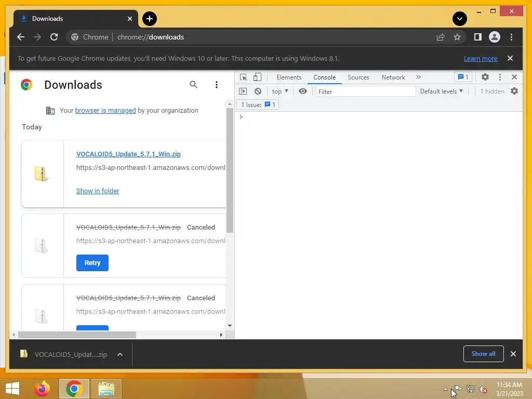Activate DevTools inspect element picker
Image resolution: width=532 pixels, height=399 pixels.
243,77
